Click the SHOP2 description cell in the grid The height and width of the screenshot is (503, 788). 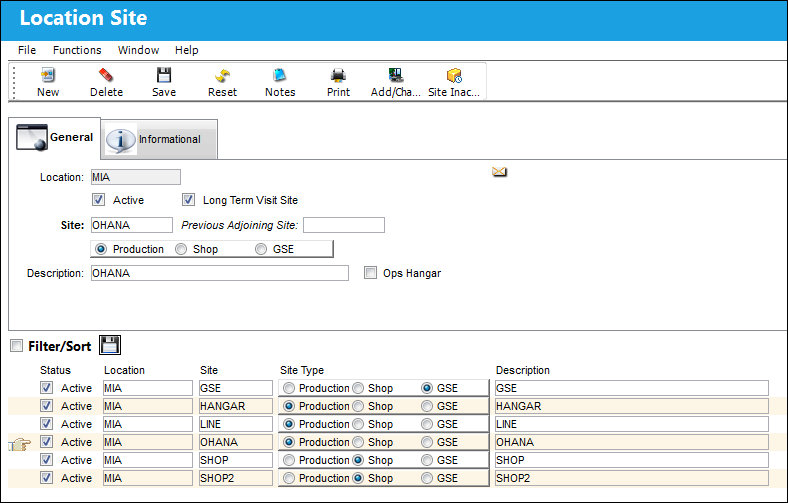(x=632, y=478)
